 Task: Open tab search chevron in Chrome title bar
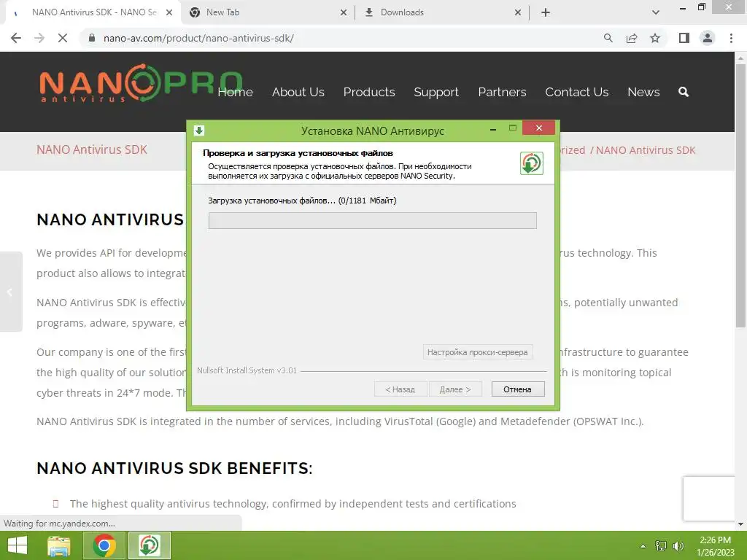656,12
